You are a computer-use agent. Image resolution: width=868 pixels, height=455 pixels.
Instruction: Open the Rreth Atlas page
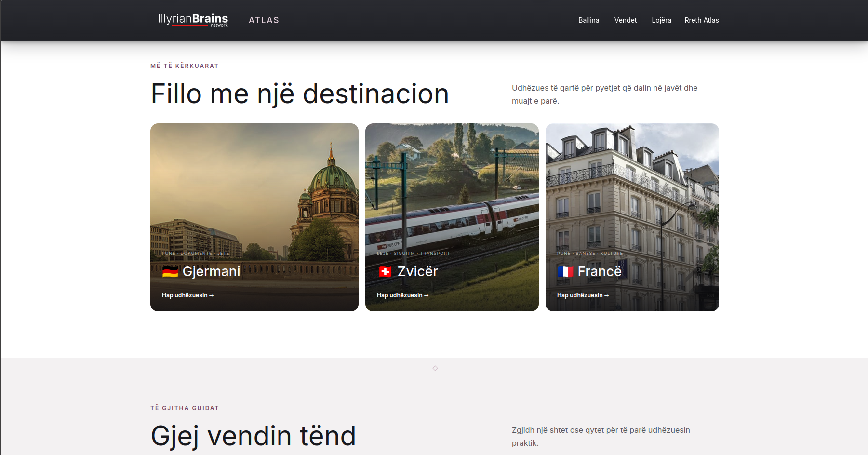pyautogui.click(x=702, y=20)
